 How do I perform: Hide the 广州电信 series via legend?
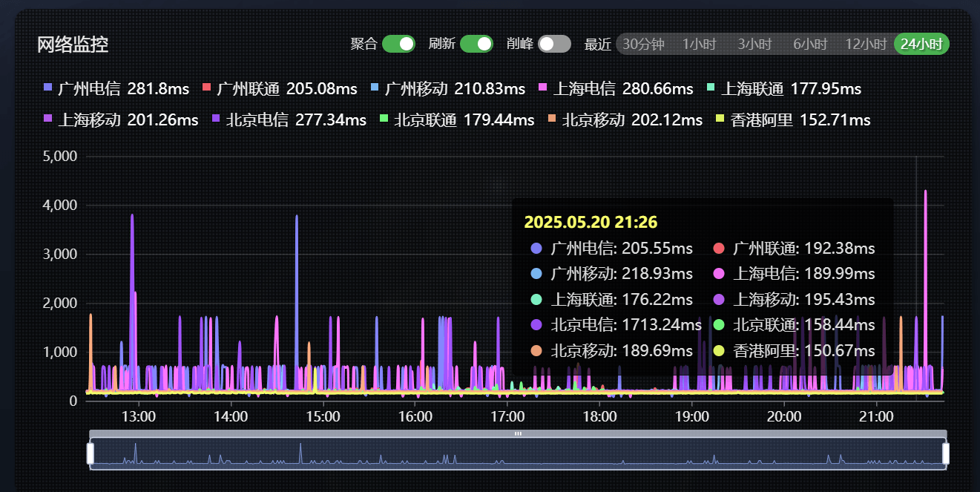[x=48, y=88]
